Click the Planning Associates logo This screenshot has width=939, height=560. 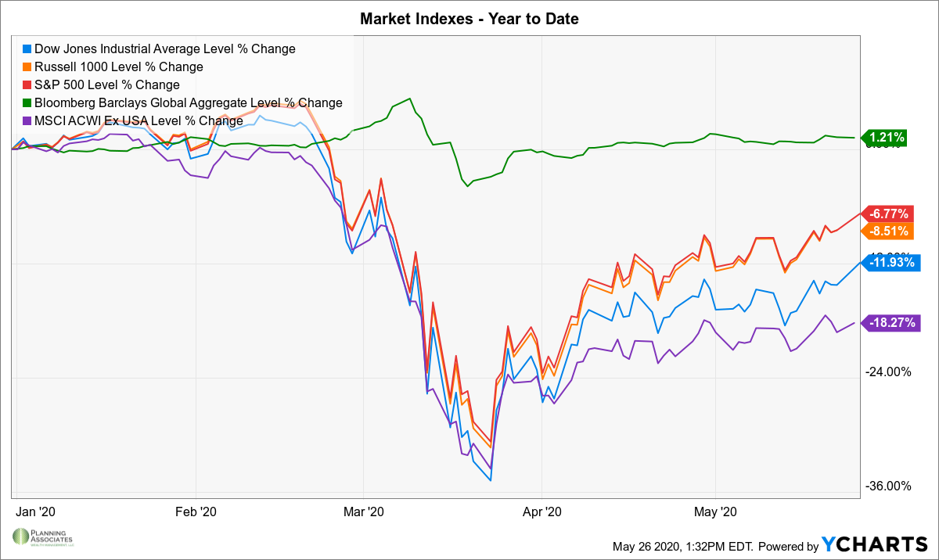click(41, 537)
